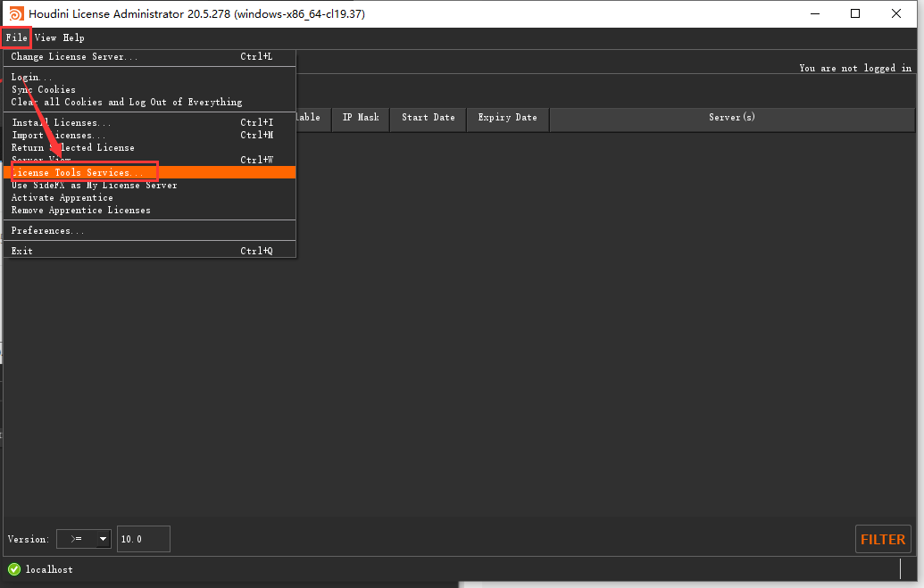
Task: Choose Remove Apprentice Licenses entry
Action: [x=150, y=210]
